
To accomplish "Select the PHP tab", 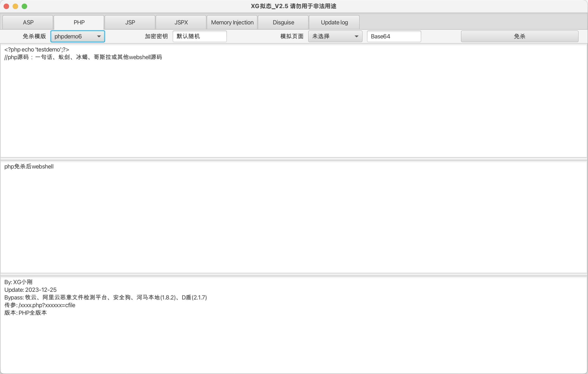I will tap(79, 22).
